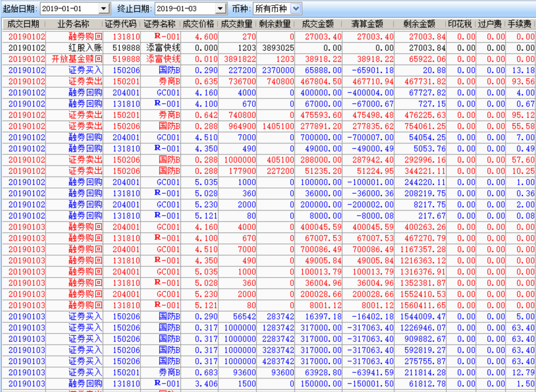The width and height of the screenshot is (536, 392).
Task: Click the price cell 0.683
Action: coord(199,372)
